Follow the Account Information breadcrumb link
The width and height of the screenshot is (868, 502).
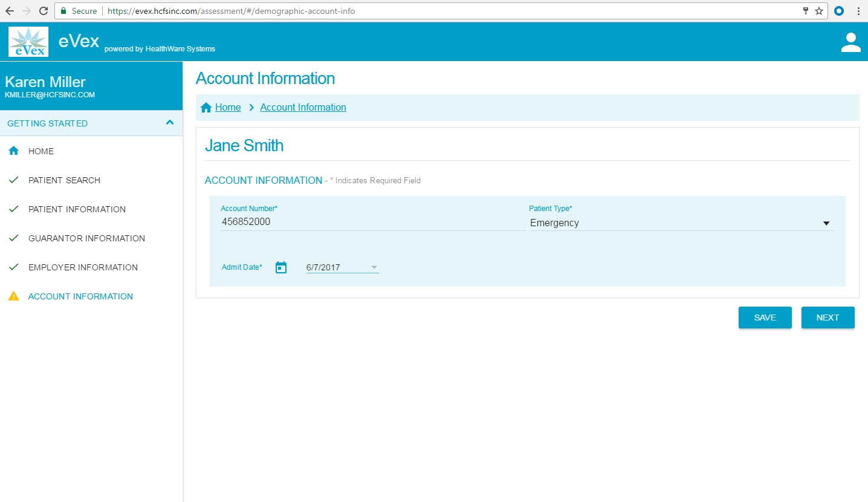coord(303,108)
